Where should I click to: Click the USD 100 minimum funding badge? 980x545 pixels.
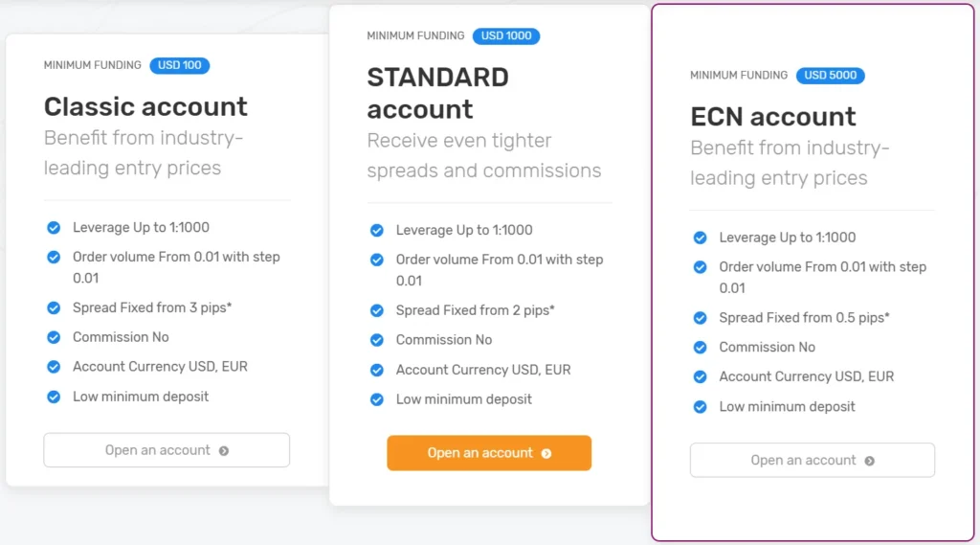coord(179,65)
